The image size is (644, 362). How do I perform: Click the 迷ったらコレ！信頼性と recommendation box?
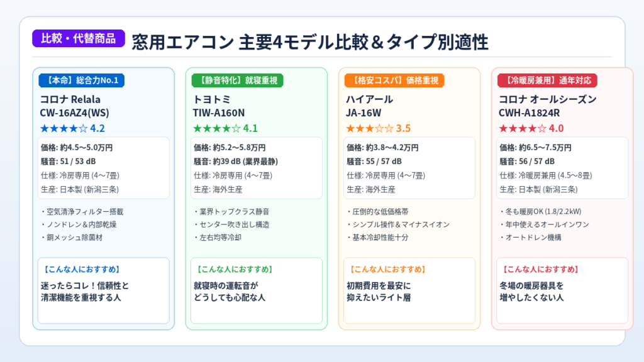104,290
